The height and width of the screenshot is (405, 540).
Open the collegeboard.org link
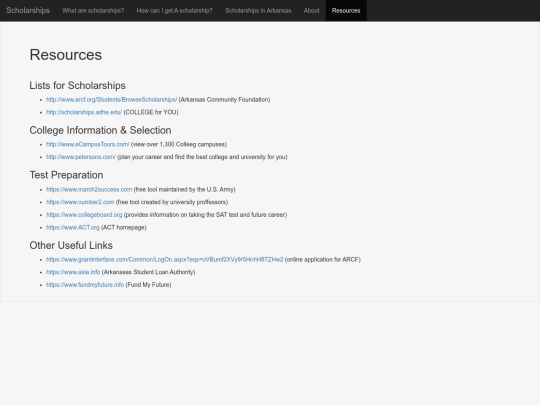[x=84, y=215]
